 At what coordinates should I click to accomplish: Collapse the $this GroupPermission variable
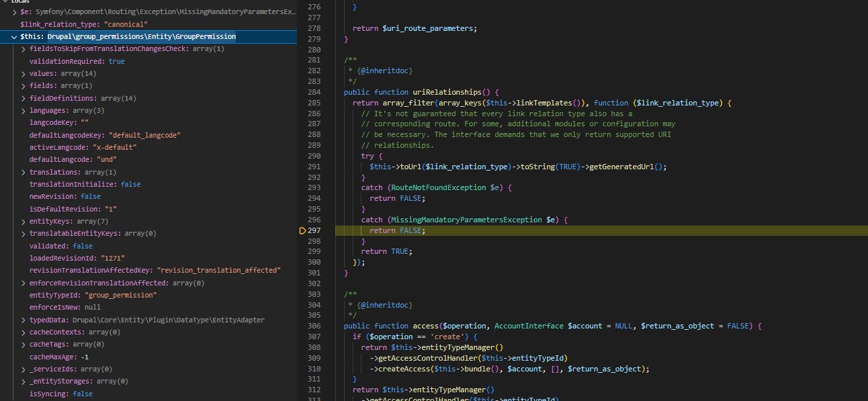coord(15,36)
